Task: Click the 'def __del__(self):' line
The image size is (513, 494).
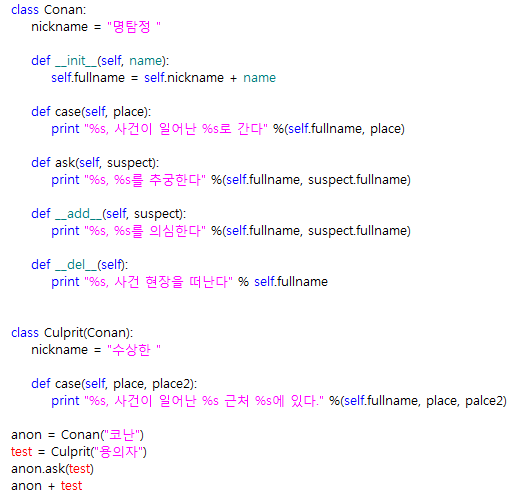Action: 80,265
